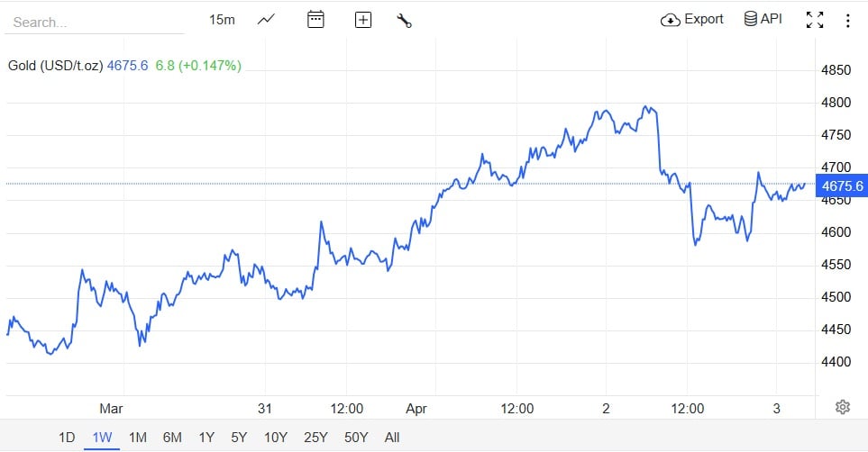Choose the 5Y time range
Screen dimensions: 868x452
239,438
